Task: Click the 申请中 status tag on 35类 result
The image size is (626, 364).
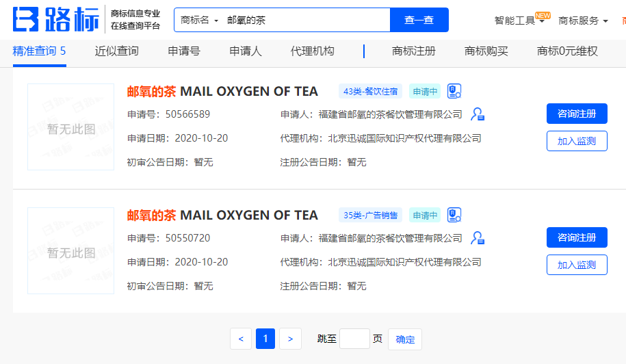Action: coord(425,215)
